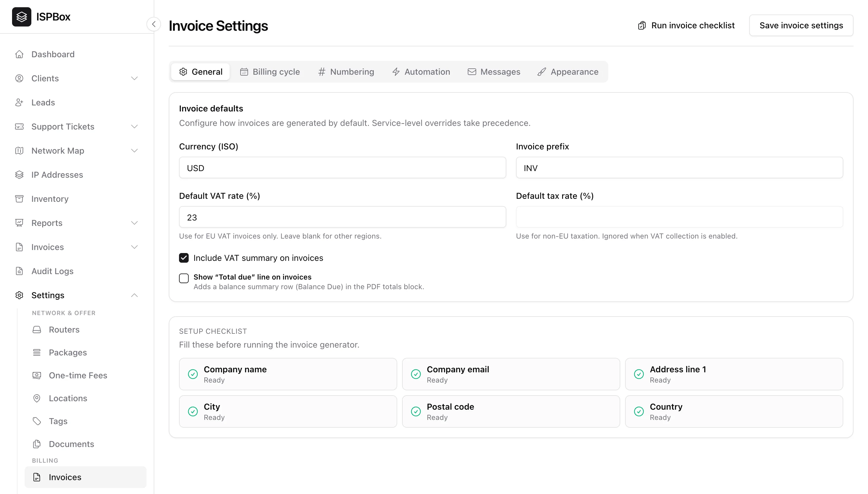Open the Automation tab
The image size is (868, 494).
421,72
